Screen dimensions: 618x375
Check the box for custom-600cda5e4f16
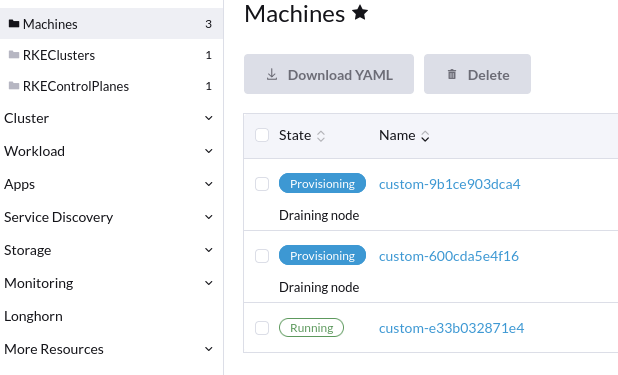click(262, 256)
